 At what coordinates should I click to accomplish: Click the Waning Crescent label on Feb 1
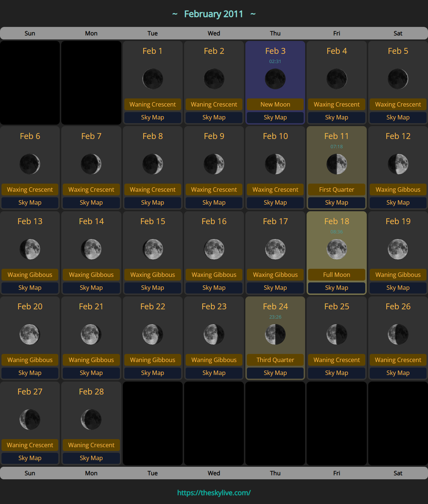pyautogui.click(x=153, y=104)
